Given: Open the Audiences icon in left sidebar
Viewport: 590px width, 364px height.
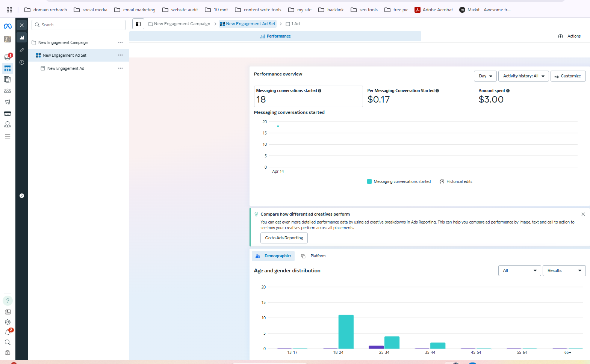Looking at the screenshot, I should (8, 91).
